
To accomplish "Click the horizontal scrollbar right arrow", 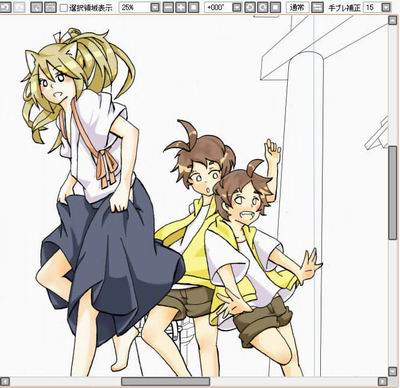I will click(383, 381).
